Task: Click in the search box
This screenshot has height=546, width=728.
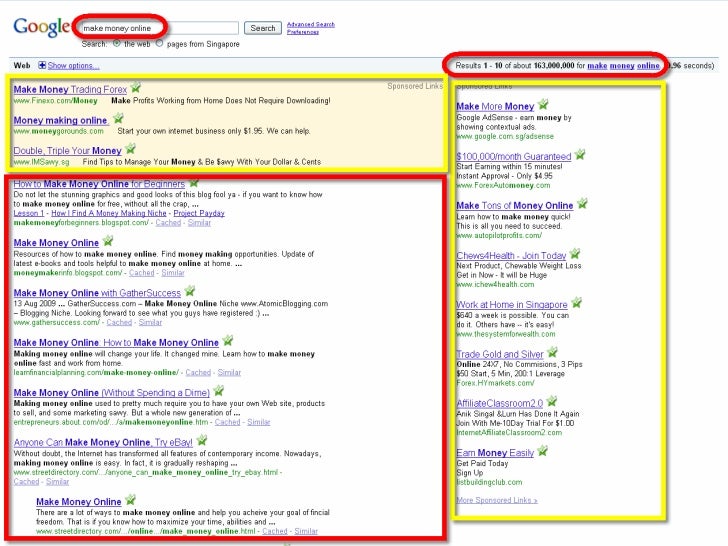Action: tap(158, 28)
